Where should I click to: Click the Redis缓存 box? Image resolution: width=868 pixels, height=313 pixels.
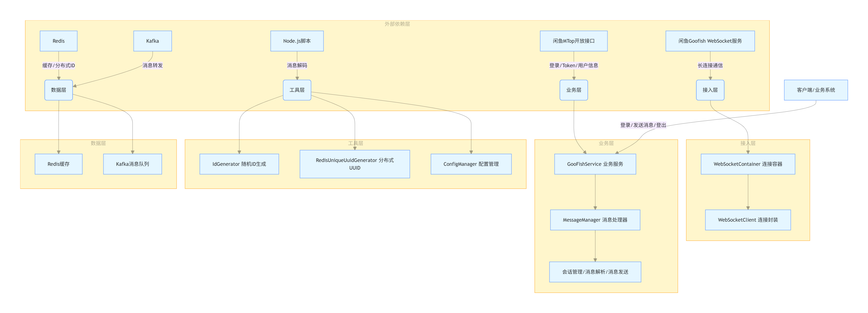pos(59,164)
